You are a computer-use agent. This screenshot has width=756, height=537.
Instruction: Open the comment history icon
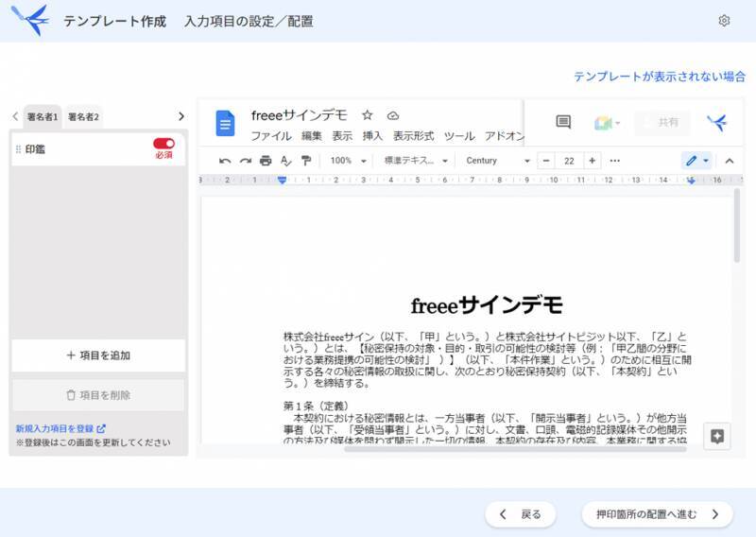click(x=563, y=122)
